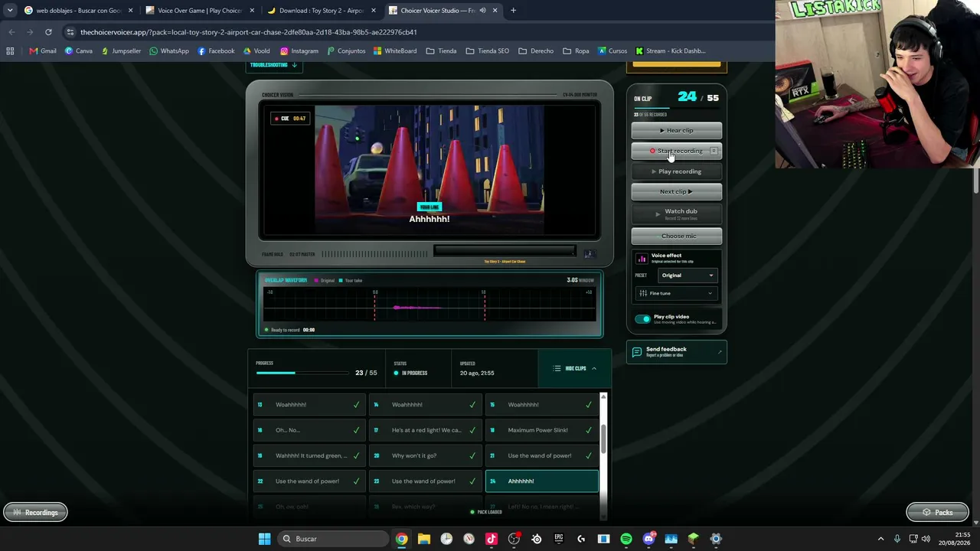980x551 pixels.
Task: Open the Canva bookmark
Action: click(79, 51)
